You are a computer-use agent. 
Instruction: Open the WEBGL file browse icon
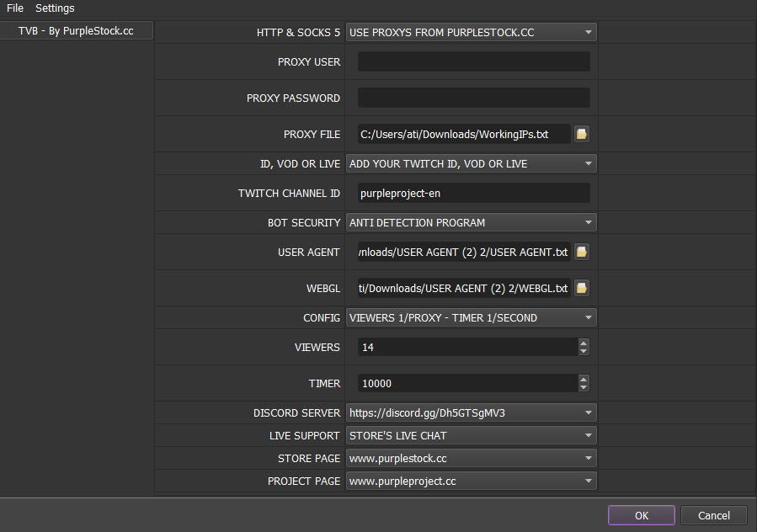[x=581, y=288]
